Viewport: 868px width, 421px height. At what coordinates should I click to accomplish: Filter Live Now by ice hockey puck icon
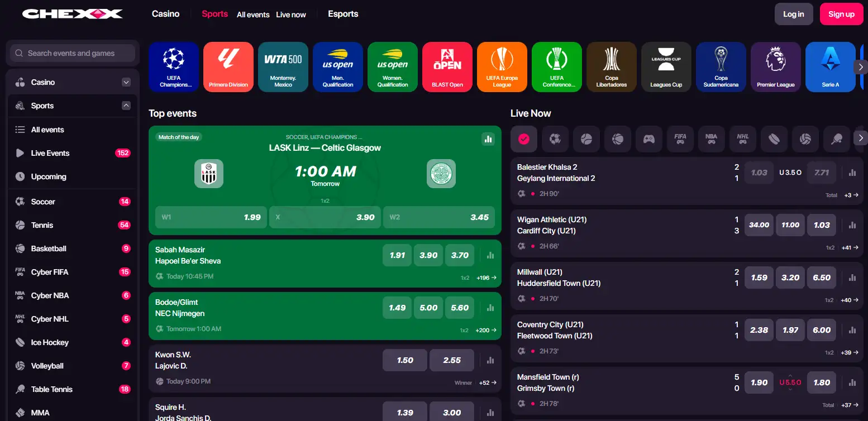pos(774,139)
